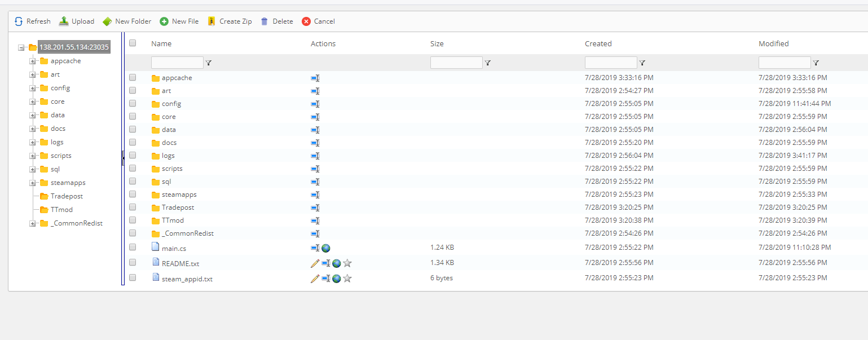This screenshot has width=868, height=340.
Task: Click the globe icon in the main.cs row
Action: [326, 248]
